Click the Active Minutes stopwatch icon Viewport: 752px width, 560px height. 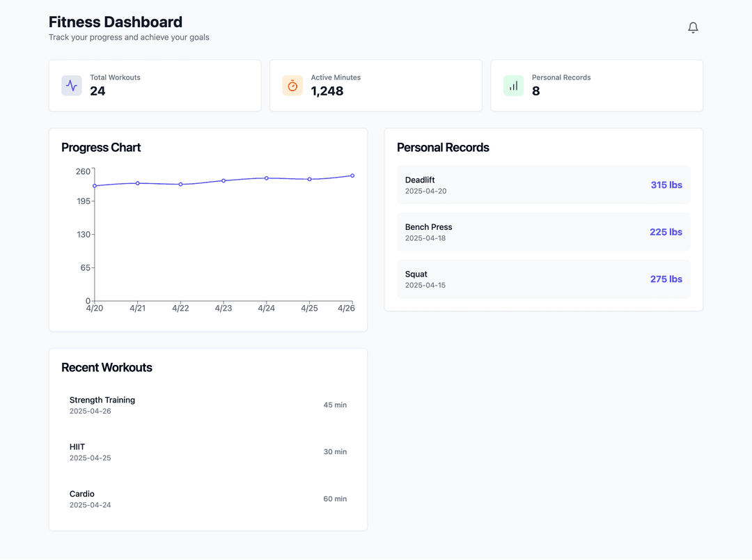[292, 86]
